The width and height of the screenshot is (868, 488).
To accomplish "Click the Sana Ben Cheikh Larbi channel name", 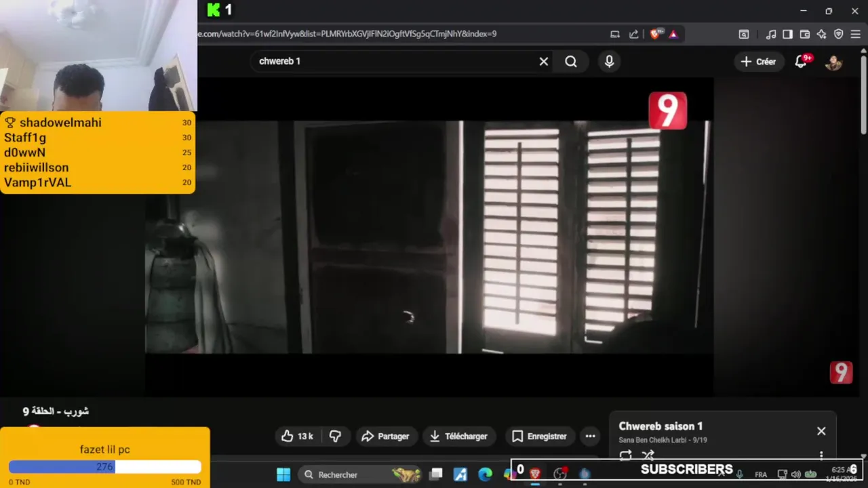I will (x=652, y=441).
